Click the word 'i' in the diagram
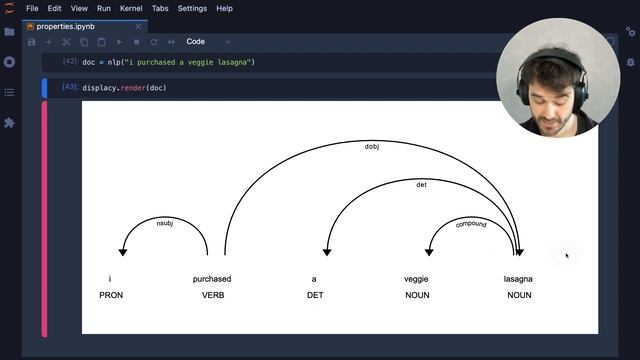 [x=110, y=279]
